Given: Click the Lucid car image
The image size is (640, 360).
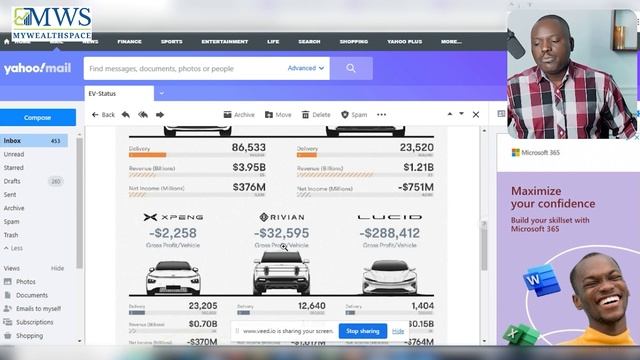Looking at the screenshot, I should pos(389,278).
